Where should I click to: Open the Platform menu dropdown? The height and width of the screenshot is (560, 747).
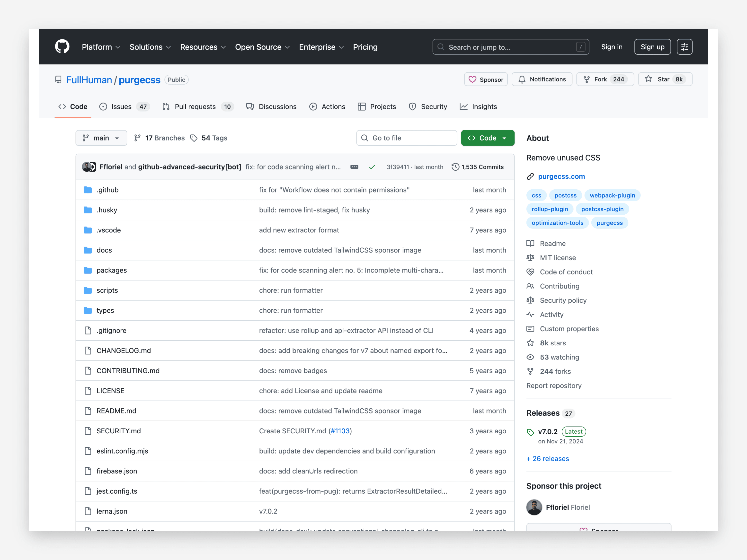coord(101,47)
